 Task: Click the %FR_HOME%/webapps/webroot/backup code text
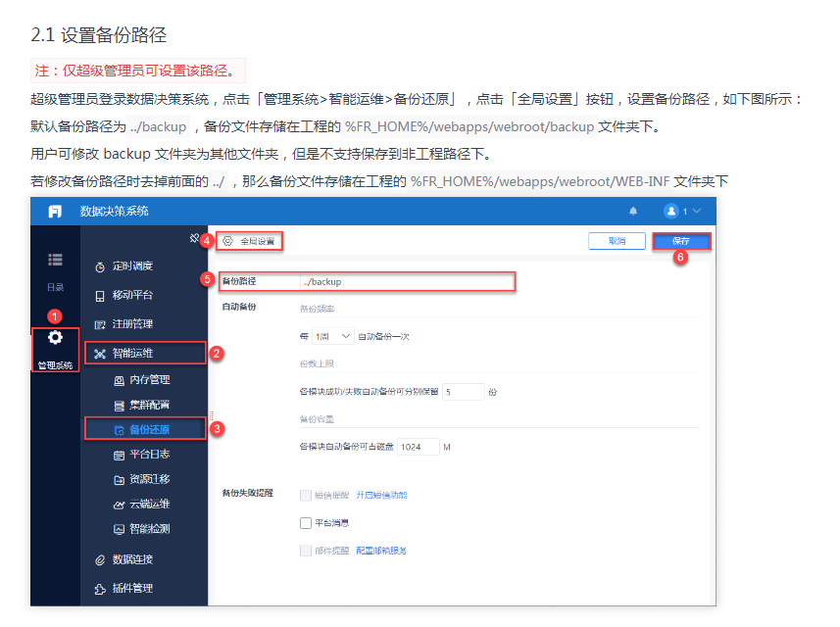[469, 127]
